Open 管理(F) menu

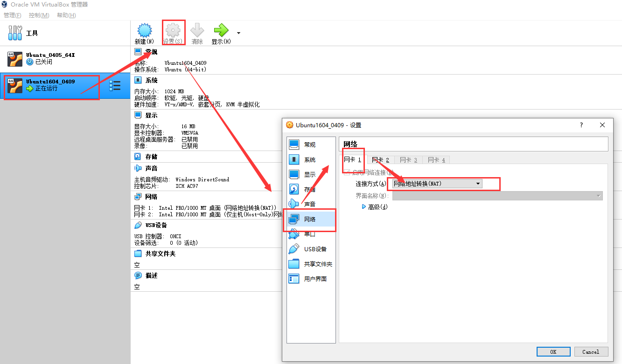pyautogui.click(x=13, y=15)
